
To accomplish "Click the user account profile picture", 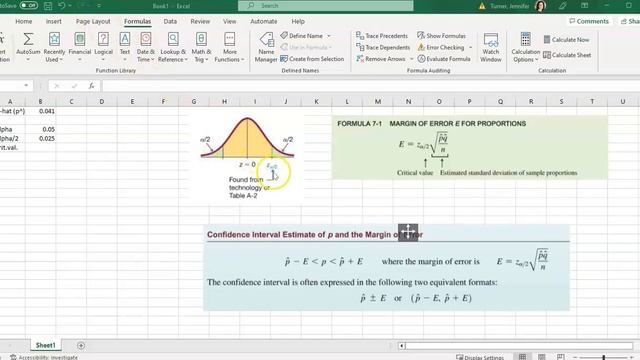I will pyautogui.click(x=540, y=6).
